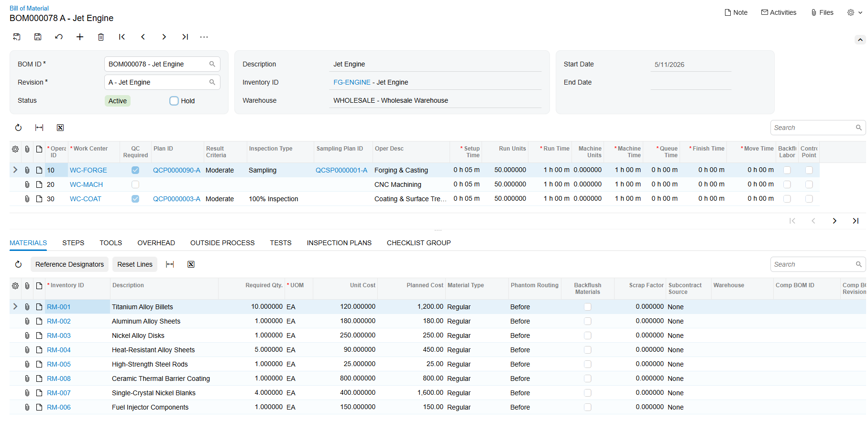
Task: Click the materials Search field
Action: pos(818,264)
